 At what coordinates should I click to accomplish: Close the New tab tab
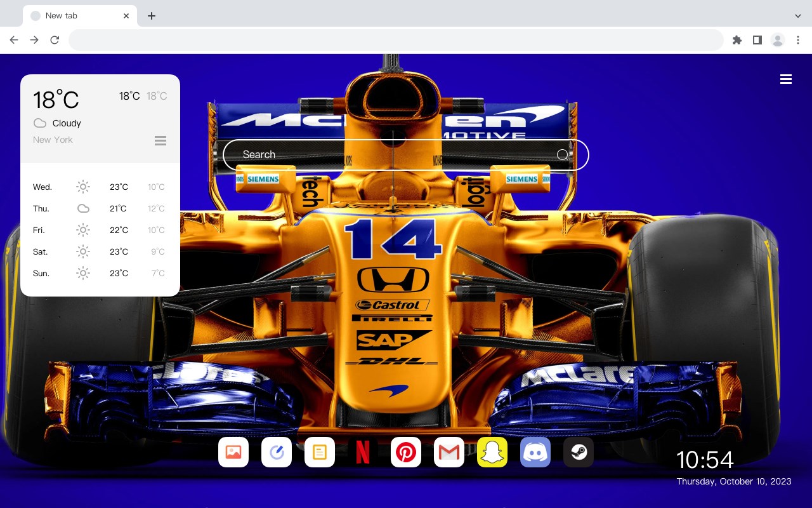(x=127, y=16)
